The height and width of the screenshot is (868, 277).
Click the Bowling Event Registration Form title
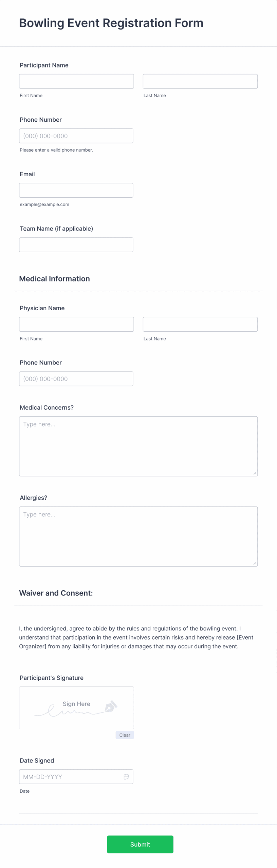point(111,23)
